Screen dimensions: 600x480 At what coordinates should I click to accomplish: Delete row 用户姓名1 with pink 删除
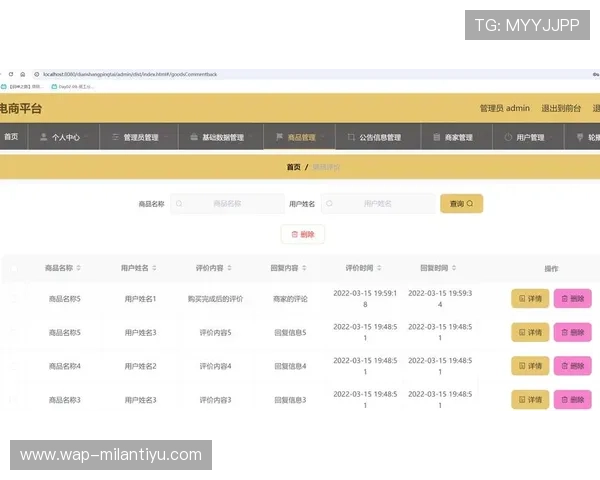coord(572,299)
